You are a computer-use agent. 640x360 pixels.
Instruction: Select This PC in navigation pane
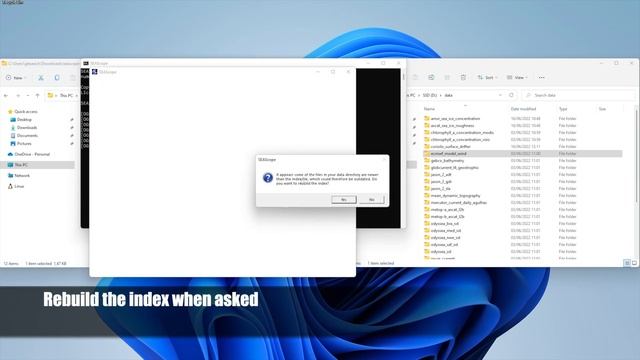(21, 165)
